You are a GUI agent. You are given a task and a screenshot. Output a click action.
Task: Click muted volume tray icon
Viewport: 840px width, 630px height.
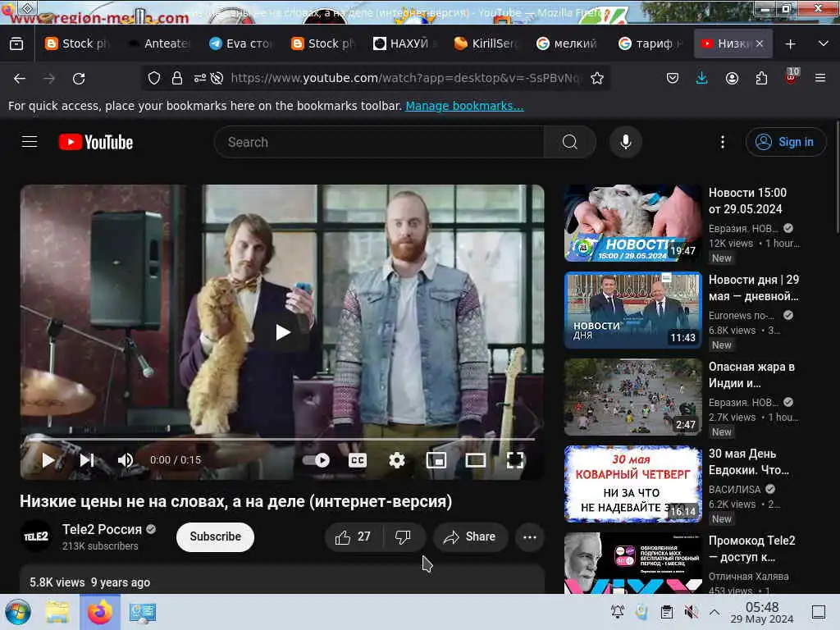(x=691, y=612)
